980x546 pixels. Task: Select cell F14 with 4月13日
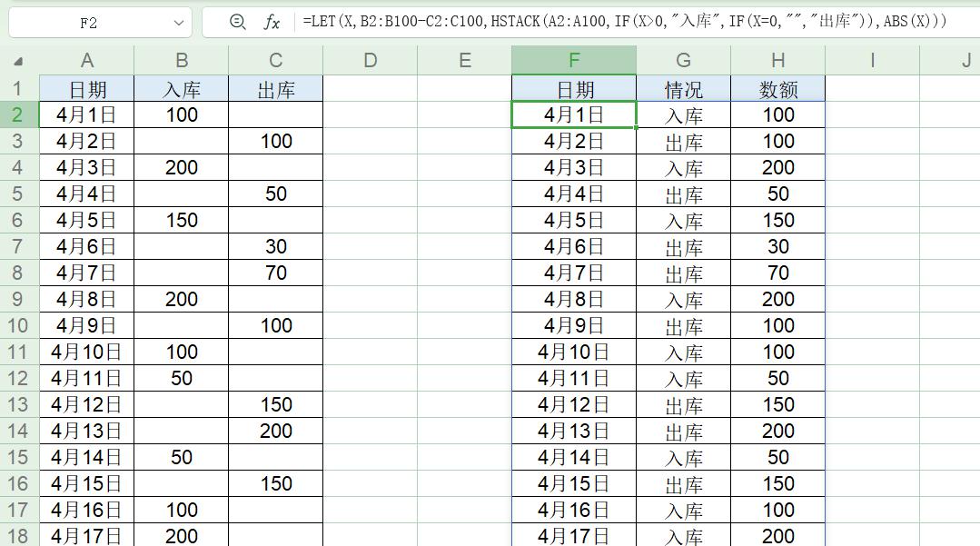(574, 431)
